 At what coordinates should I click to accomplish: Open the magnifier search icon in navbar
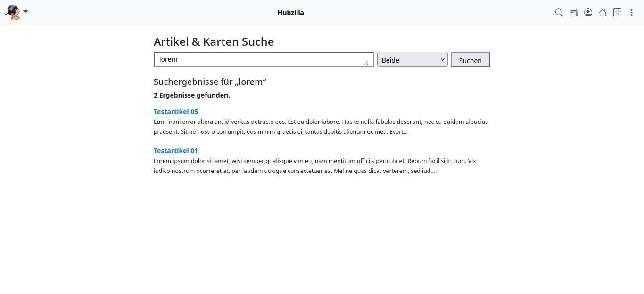pos(559,13)
